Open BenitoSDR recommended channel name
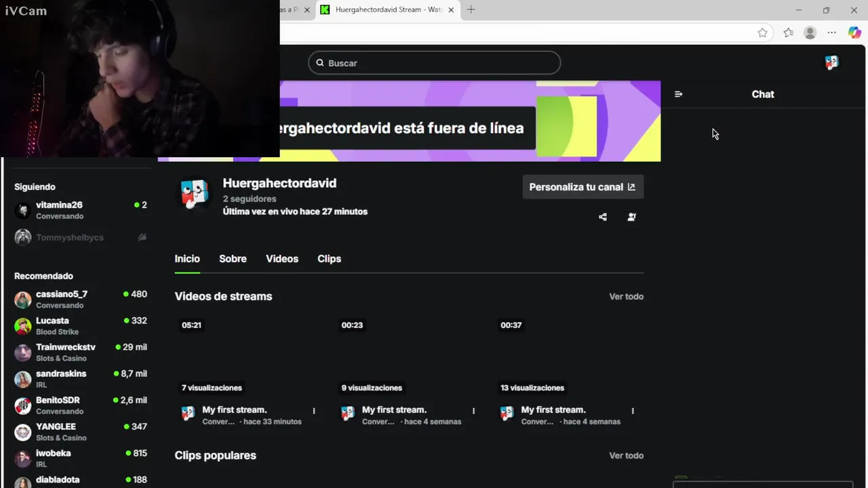The image size is (868, 488). coord(58,400)
